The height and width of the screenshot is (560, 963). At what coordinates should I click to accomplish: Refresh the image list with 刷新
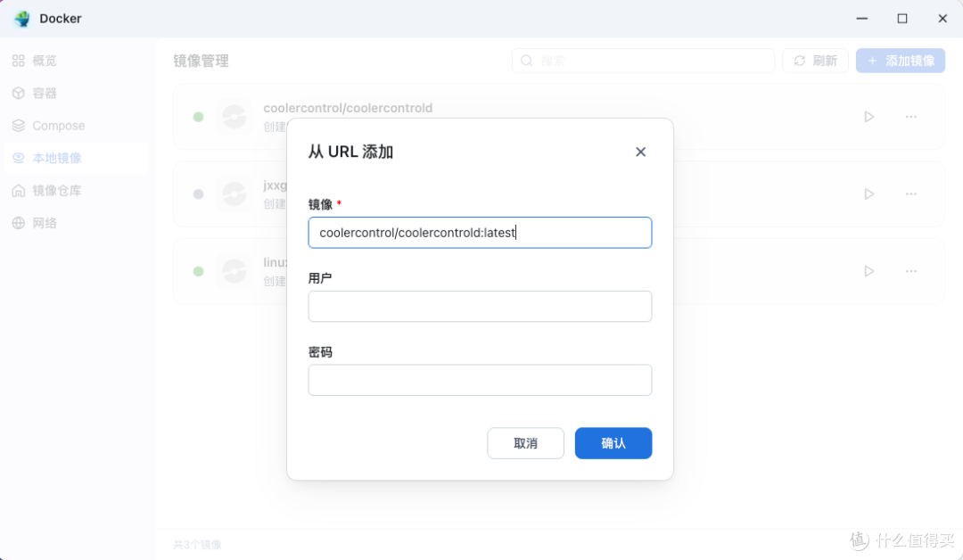[x=814, y=61]
